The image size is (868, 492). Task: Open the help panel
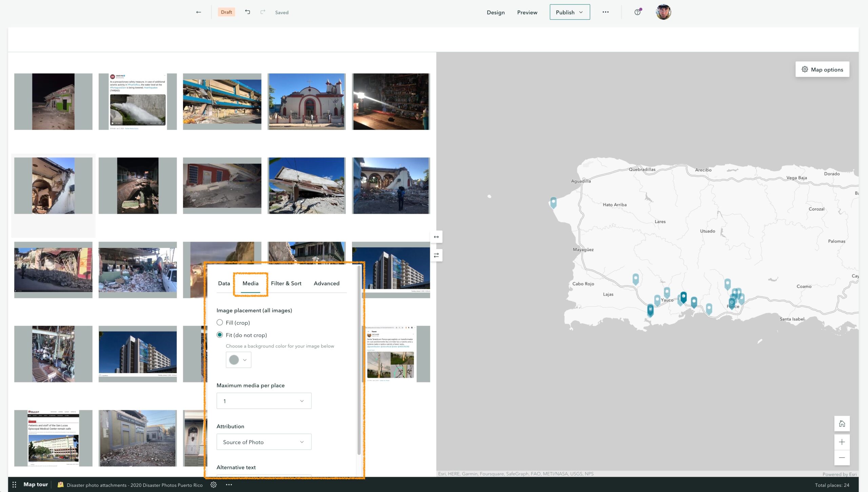point(637,12)
